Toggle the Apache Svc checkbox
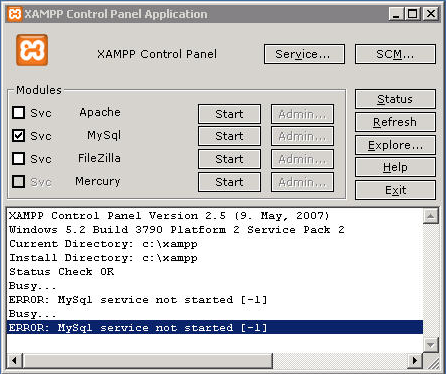446x374 pixels. click(x=18, y=113)
